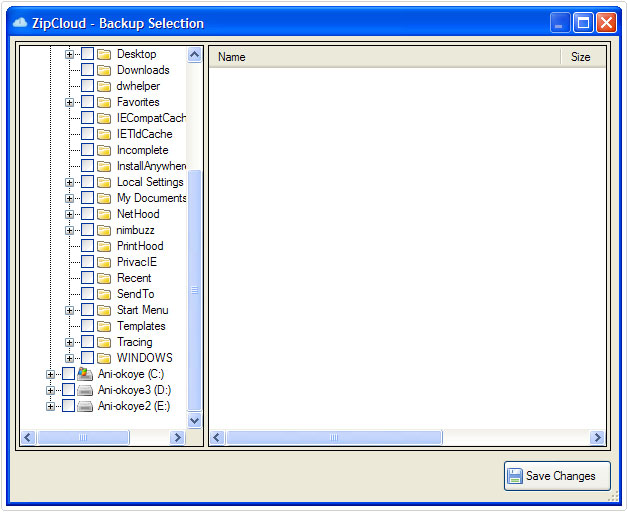The image size is (628, 512).
Task: Click the IECompatCache folder icon
Action: pyautogui.click(x=104, y=118)
